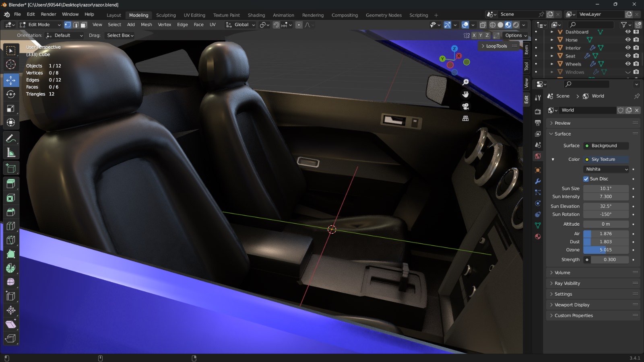This screenshot has height=362, width=644.
Task: Activate the Scale tool
Action: click(11, 108)
